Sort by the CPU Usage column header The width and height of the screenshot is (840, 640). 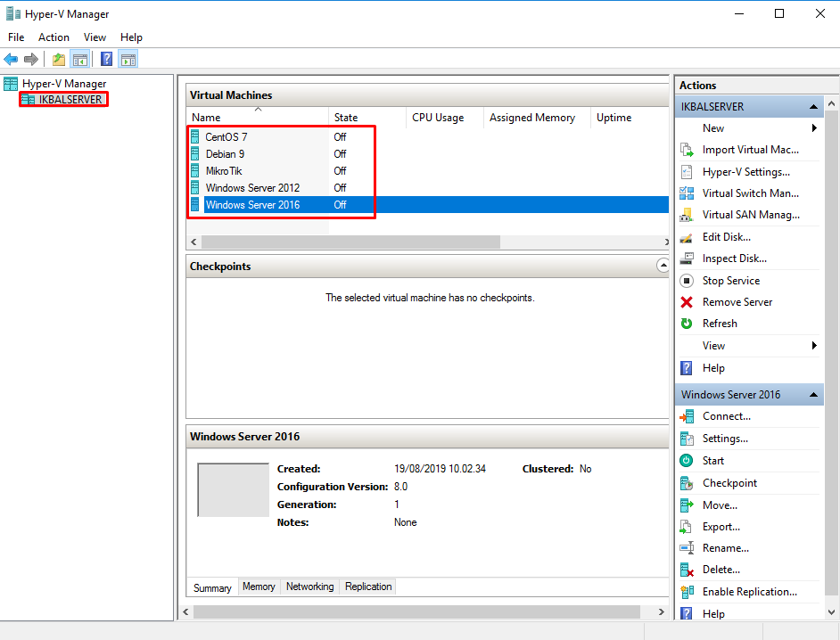[445, 118]
